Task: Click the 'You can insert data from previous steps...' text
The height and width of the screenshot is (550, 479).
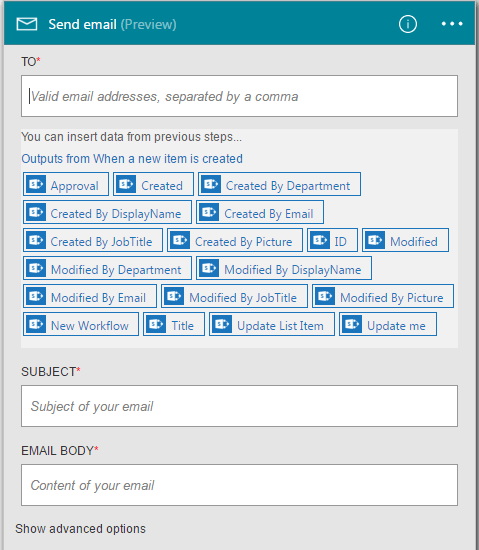Action: click(131, 136)
